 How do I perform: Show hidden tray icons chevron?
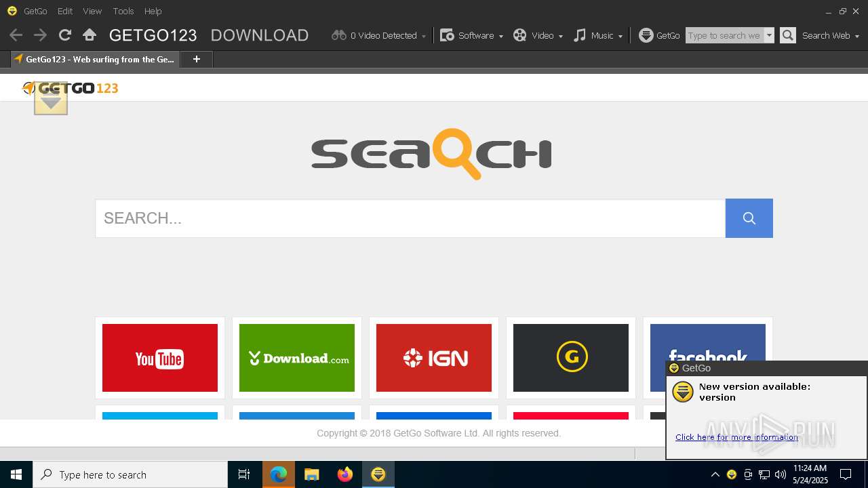[715, 474]
